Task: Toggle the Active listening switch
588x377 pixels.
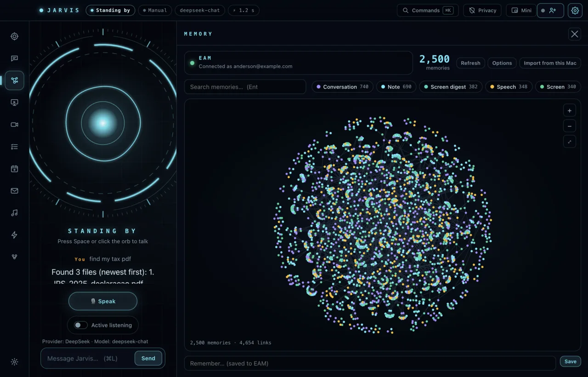Action: pyautogui.click(x=81, y=325)
